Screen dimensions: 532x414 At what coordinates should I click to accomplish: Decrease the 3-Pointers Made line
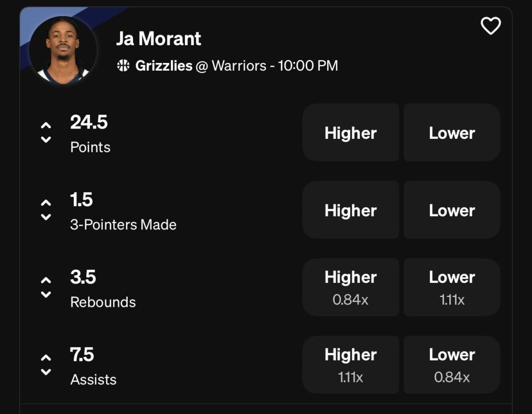46,217
